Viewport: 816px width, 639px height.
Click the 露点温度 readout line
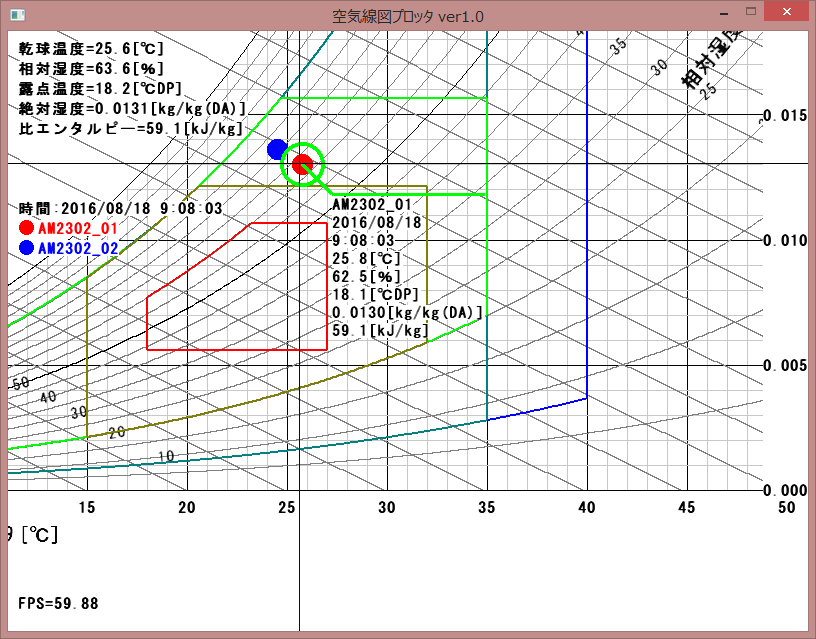click(x=100, y=88)
